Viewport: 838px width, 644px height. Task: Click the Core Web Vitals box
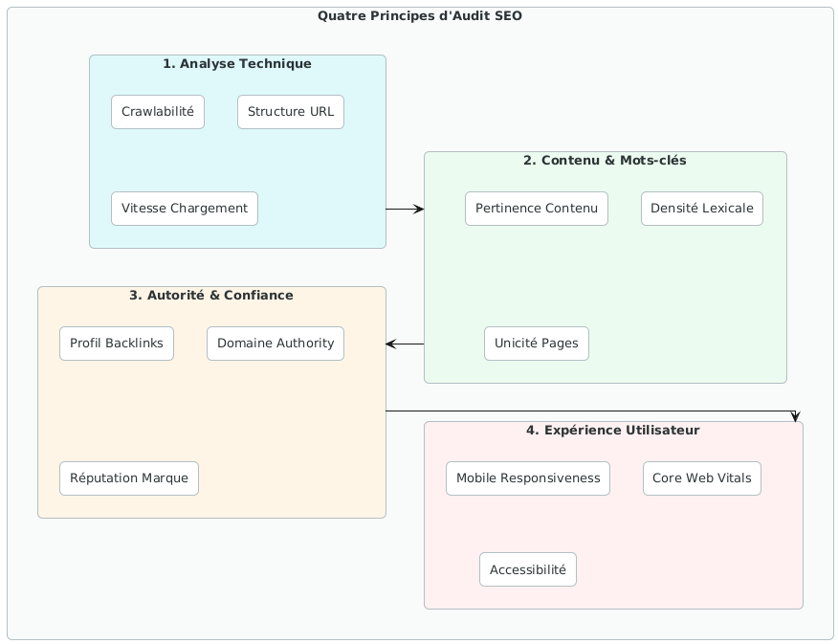[x=701, y=478]
